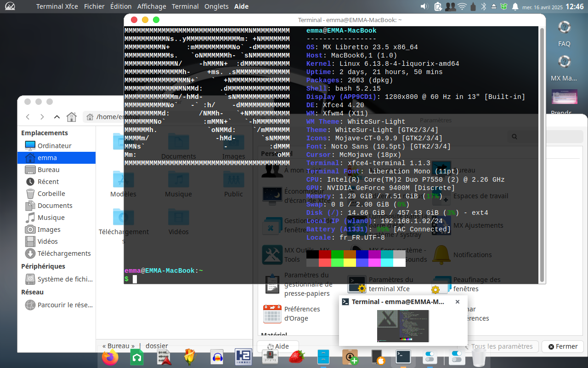588x368 pixels.
Task: Open the Affichage menu
Action: click(x=152, y=6)
